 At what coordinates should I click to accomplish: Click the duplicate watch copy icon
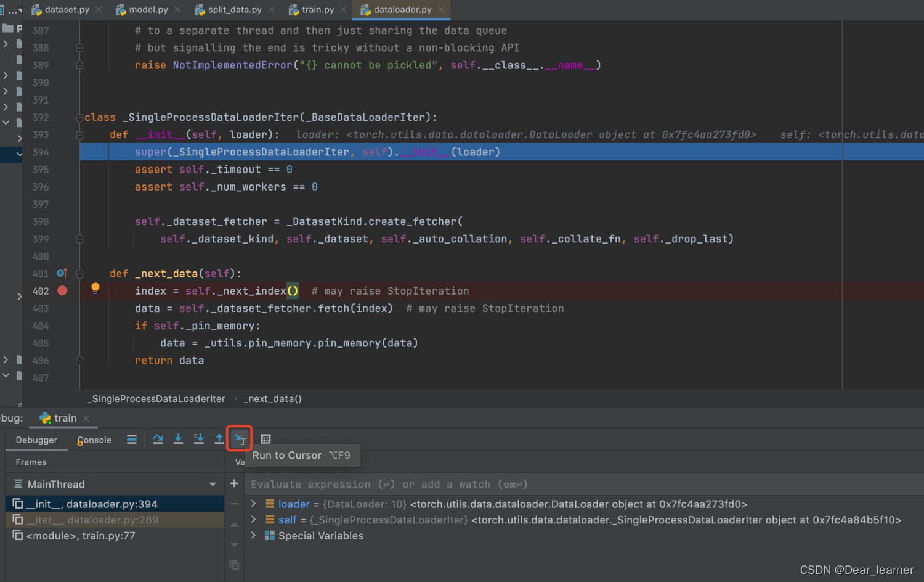(x=234, y=565)
